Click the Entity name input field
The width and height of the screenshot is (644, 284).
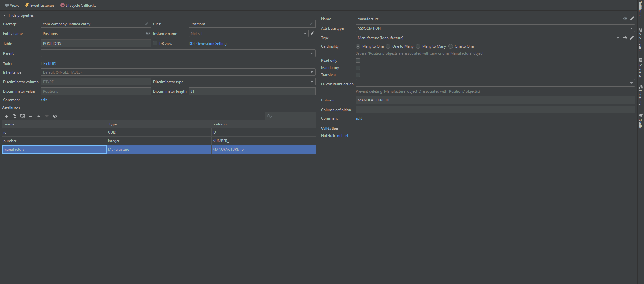tap(92, 33)
